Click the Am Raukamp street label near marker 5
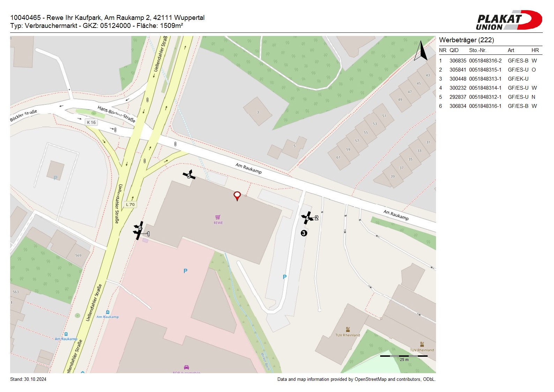The height and width of the screenshot is (392, 554). [249, 168]
